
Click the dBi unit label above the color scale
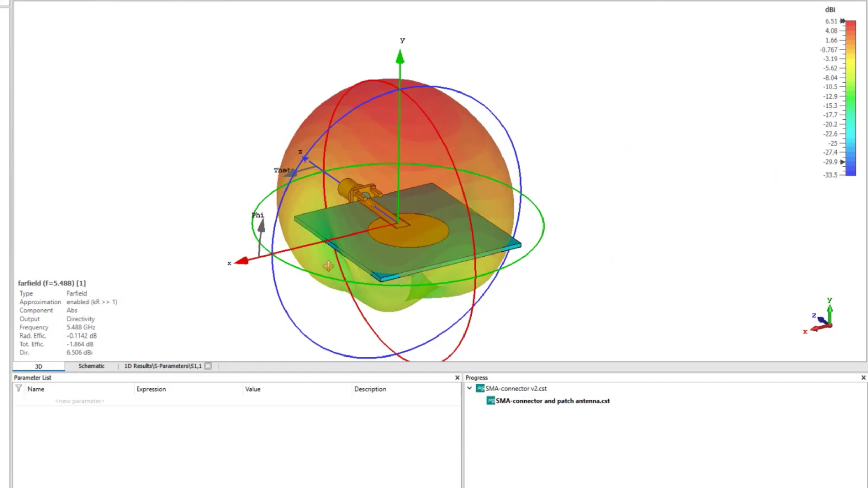(x=830, y=10)
